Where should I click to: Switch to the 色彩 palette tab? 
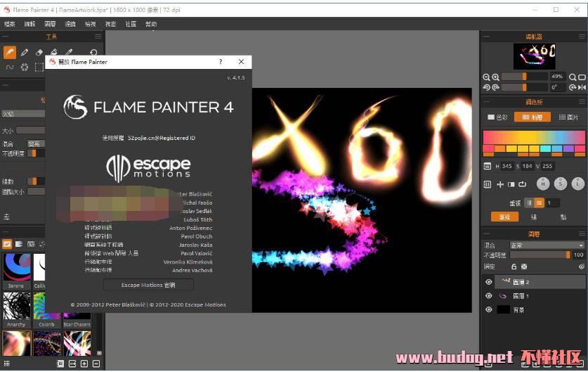click(497, 117)
